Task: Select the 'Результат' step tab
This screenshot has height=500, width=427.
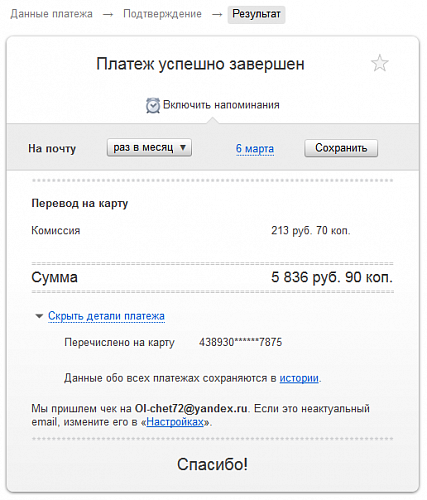Action: (x=256, y=14)
